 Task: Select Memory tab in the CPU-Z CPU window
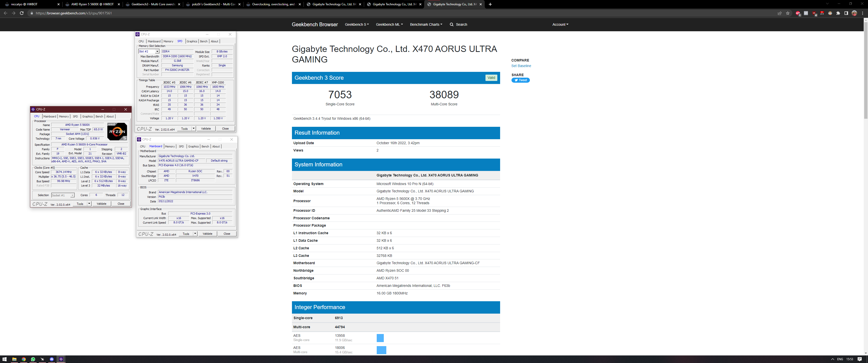tap(64, 116)
